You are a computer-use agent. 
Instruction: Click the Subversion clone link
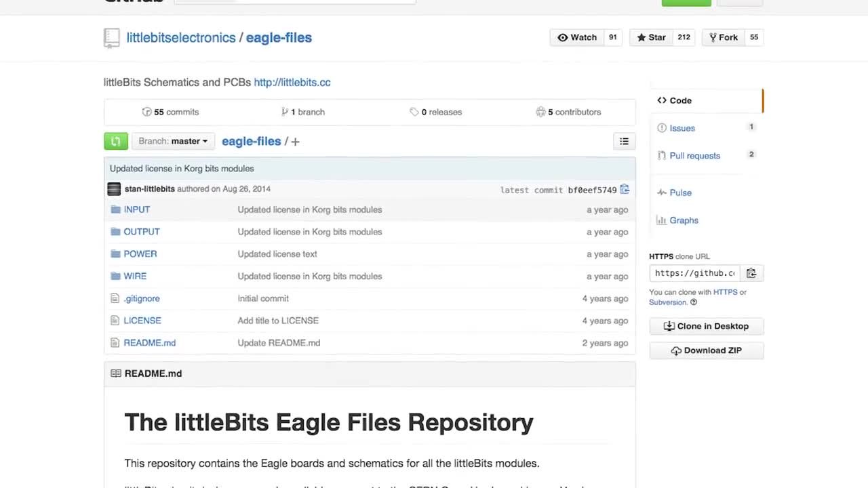pos(668,302)
